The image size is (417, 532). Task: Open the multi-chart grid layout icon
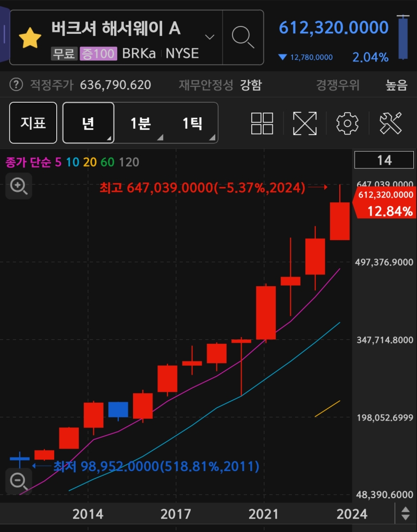[262, 123]
